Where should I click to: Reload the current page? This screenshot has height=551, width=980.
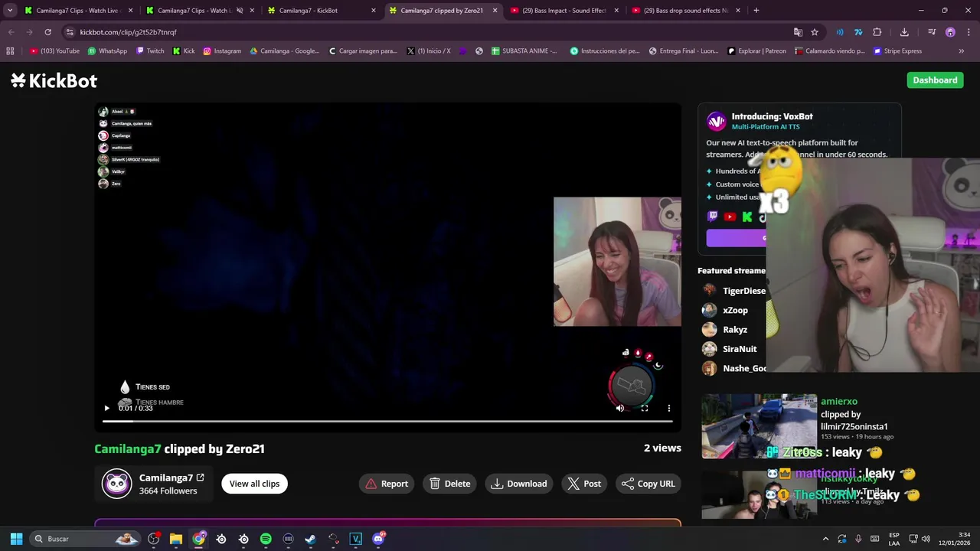click(x=47, y=32)
